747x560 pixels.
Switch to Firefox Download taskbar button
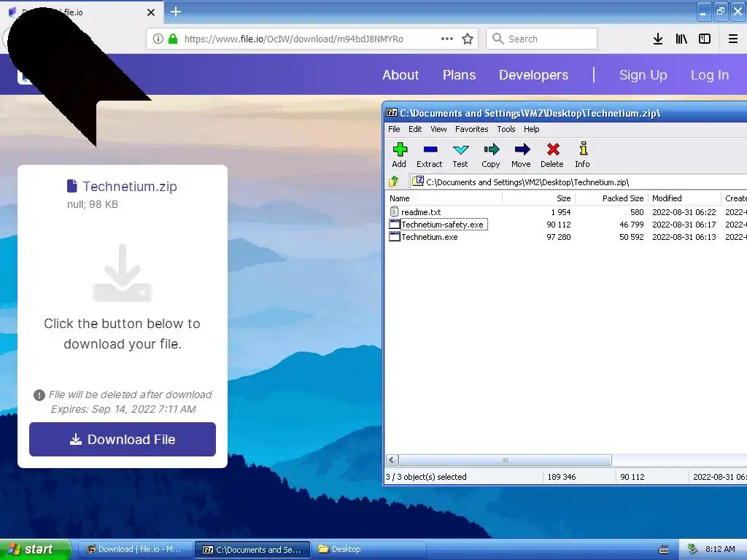pos(134,549)
